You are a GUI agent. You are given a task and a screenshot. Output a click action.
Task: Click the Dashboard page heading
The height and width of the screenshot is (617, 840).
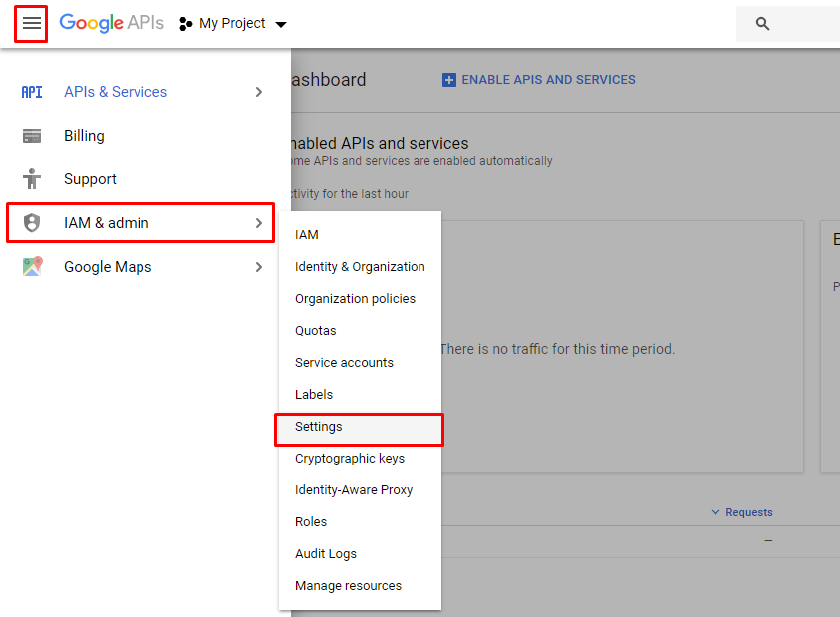329,80
